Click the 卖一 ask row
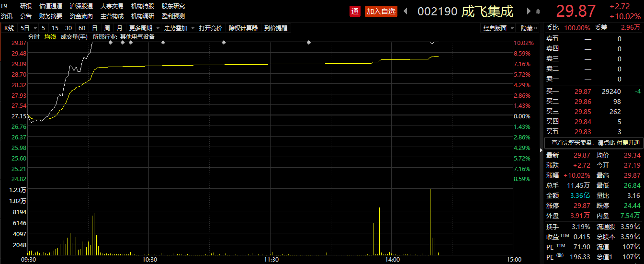Image resolution: width=644 pixels, height=264 pixels. [594, 79]
